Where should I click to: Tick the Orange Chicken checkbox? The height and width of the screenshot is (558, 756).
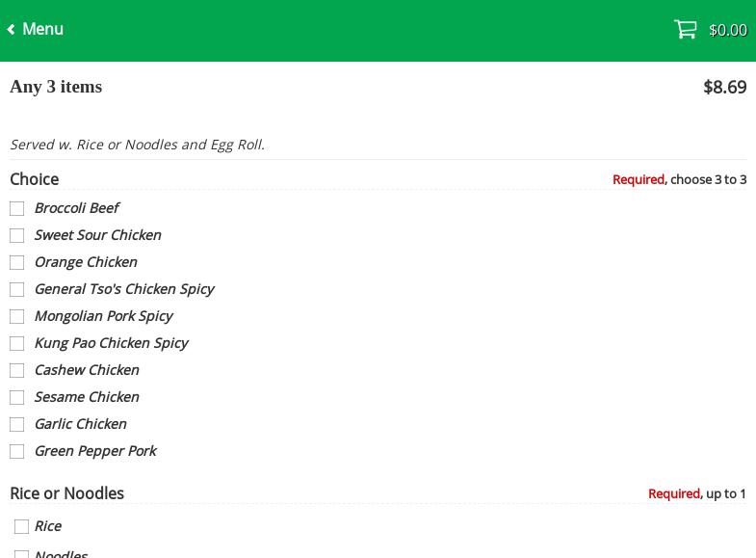[x=17, y=262]
